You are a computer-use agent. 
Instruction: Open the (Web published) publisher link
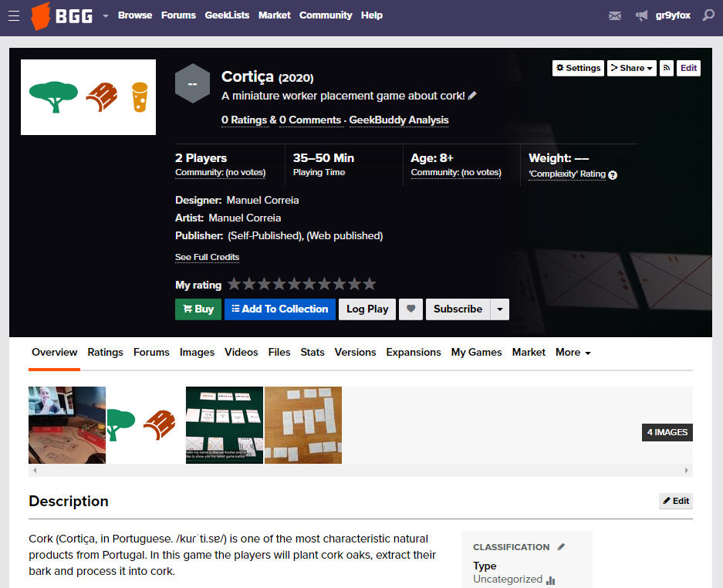tap(345, 235)
